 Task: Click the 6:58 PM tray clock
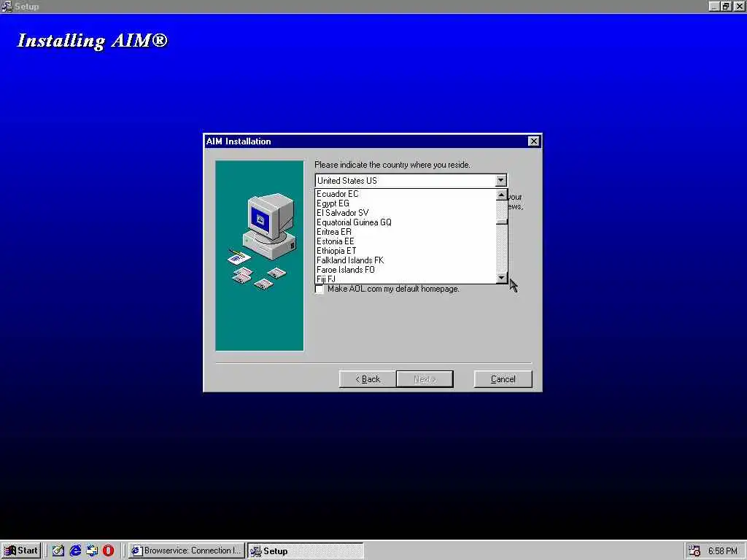pyautogui.click(x=722, y=551)
